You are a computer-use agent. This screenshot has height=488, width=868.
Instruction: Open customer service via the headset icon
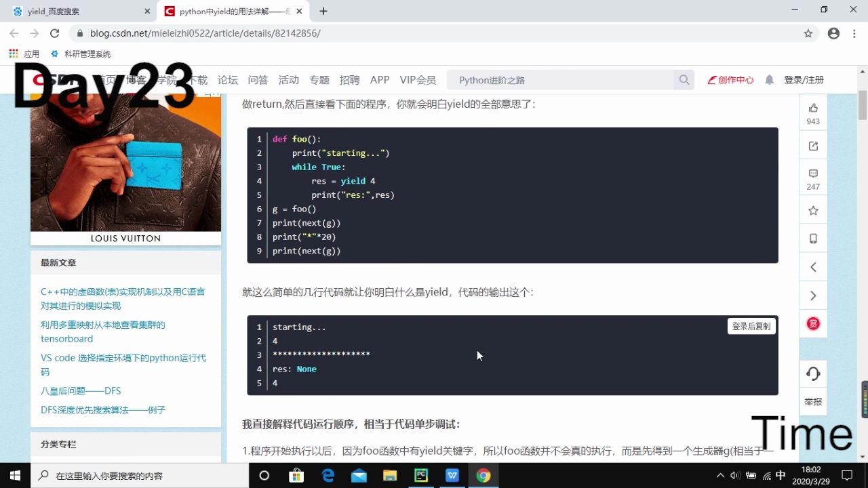tap(812, 373)
